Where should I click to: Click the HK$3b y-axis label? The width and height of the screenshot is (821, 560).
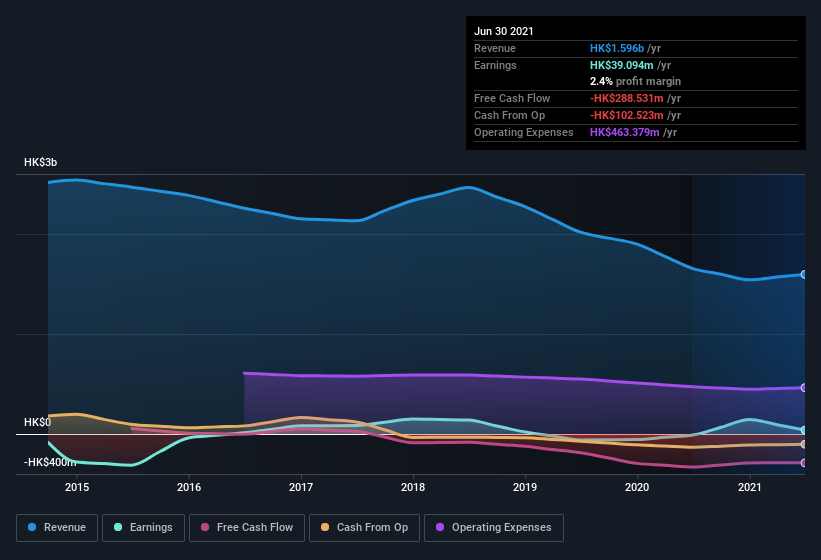click(x=40, y=162)
